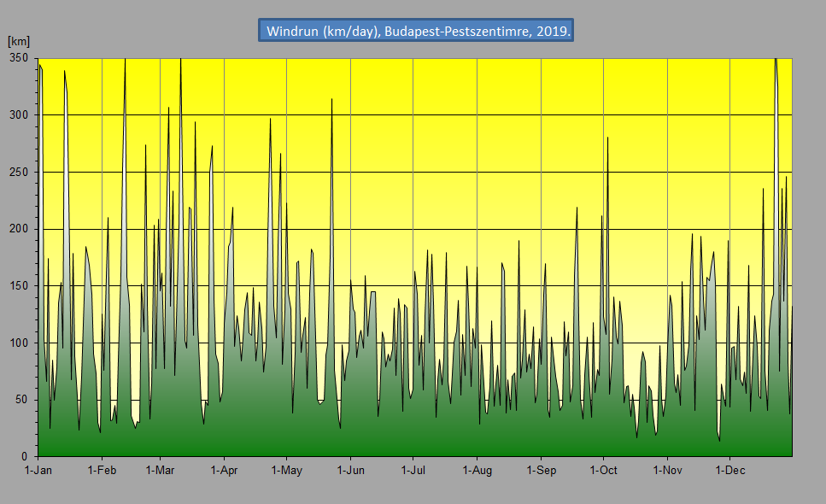Screen dimensions: 826x504
Task: Click the 1-May date marker
Action: click(x=286, y=470)
